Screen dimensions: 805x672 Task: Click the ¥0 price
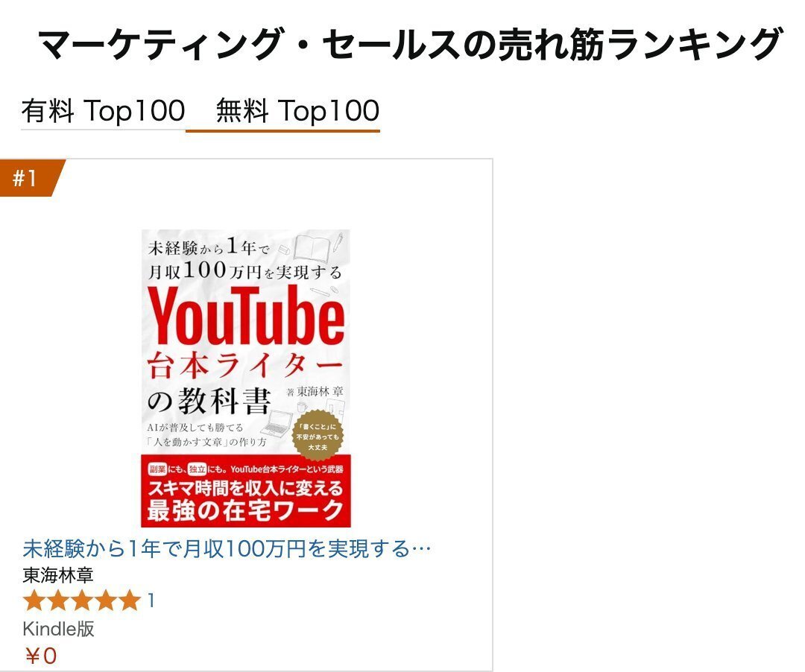point(41,656)
